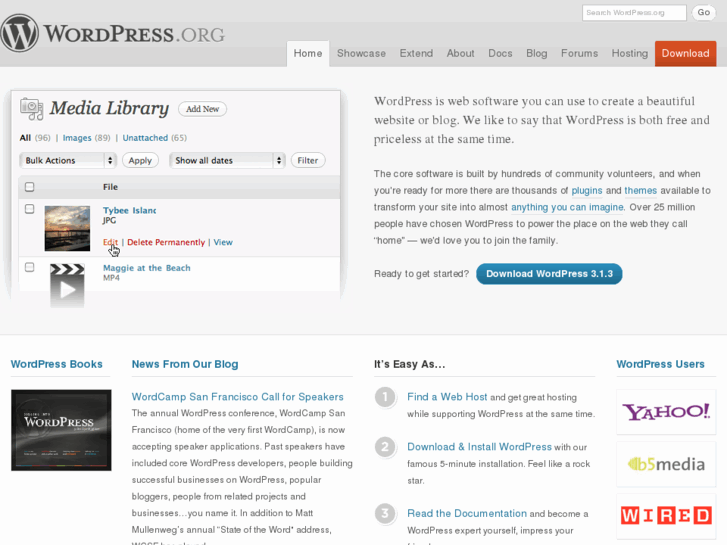Follow the plugins link
727x545 pixels.
(587, 191)
